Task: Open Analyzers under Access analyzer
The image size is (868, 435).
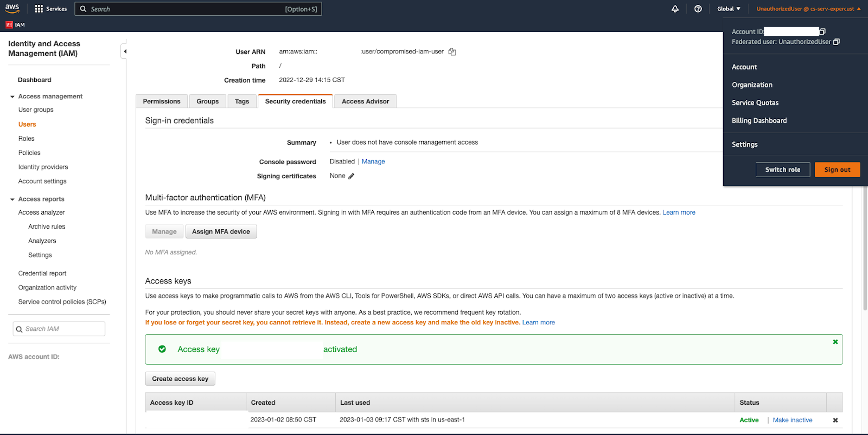Action: click(x=42, y=241)
